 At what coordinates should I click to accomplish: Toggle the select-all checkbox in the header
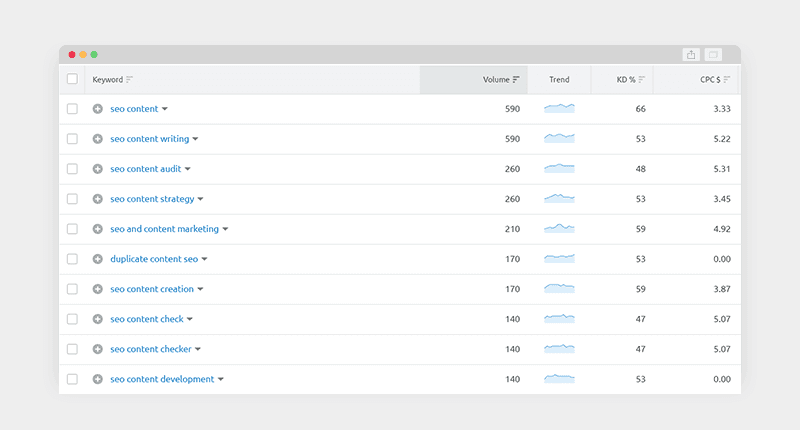(72, 79)
